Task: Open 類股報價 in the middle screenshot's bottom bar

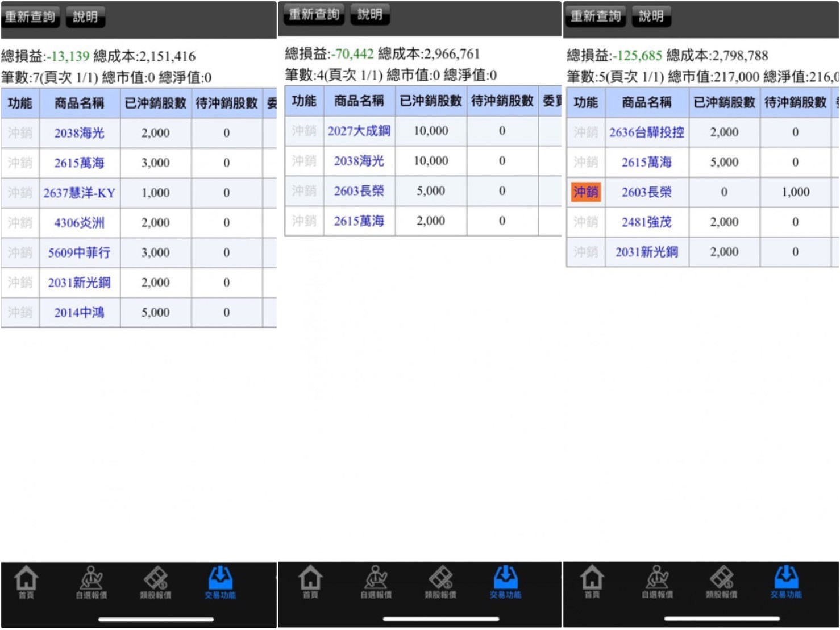Action: click(440, 582)
